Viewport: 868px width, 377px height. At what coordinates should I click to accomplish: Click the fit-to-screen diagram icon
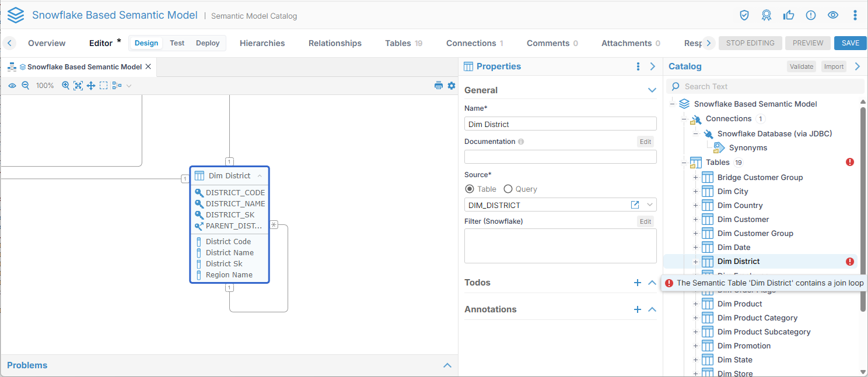click(x=78, y=86)
